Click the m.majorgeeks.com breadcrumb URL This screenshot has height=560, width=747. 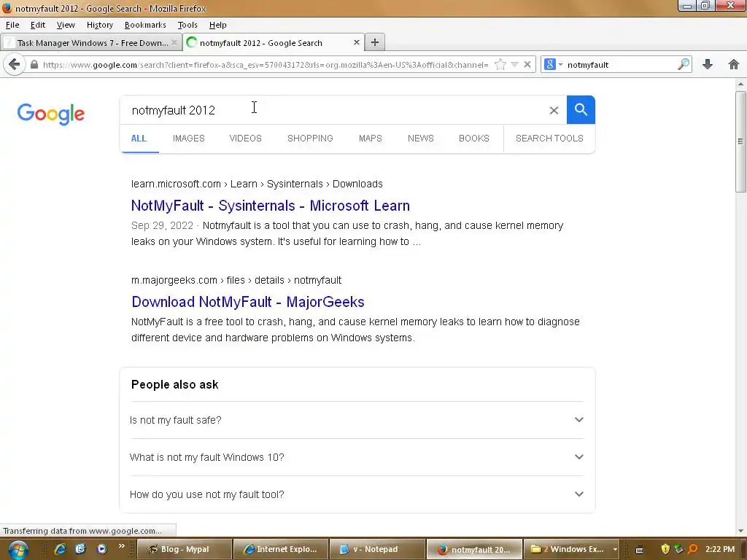click(236, 280)
